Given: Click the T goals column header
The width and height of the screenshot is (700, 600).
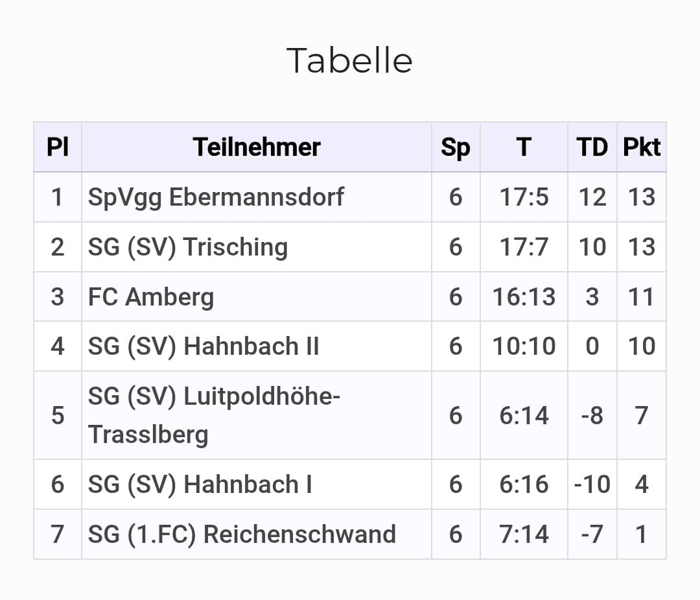Looking at the screenshot, I should (x=524, y=147).
